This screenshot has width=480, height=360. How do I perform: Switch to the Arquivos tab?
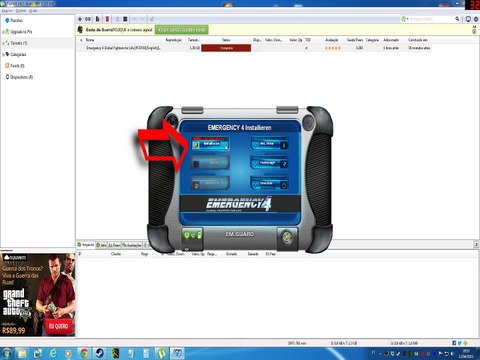coord(86,245)
